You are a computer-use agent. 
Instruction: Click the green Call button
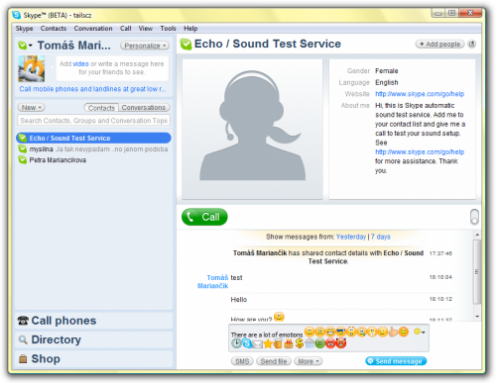tap(204, 217)
